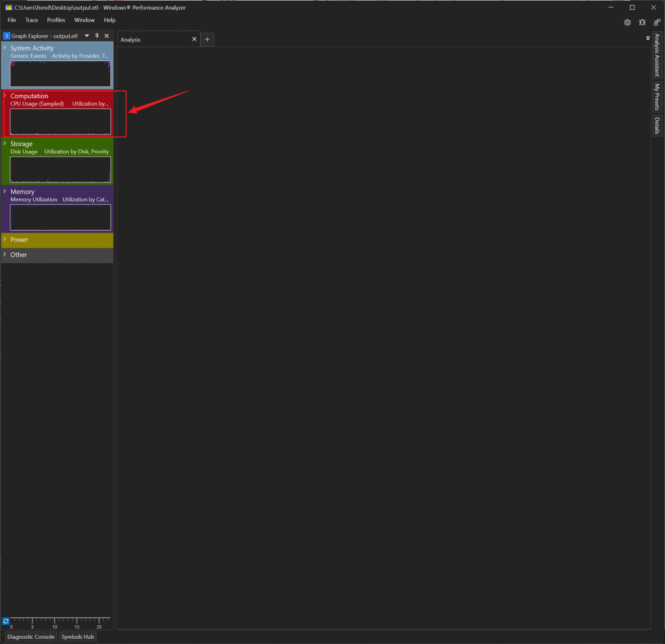Open the Trace menu
665x644 pixels.
pos(32,20)
